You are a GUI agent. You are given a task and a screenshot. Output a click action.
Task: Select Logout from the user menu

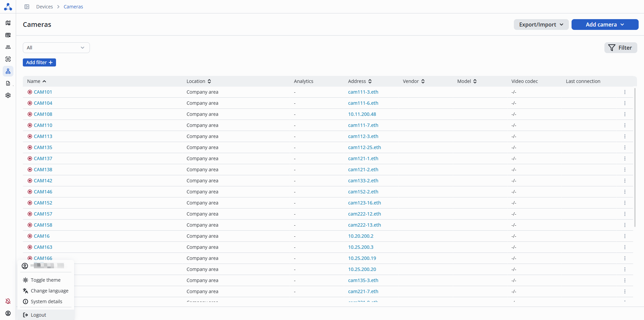pos(46,315)
